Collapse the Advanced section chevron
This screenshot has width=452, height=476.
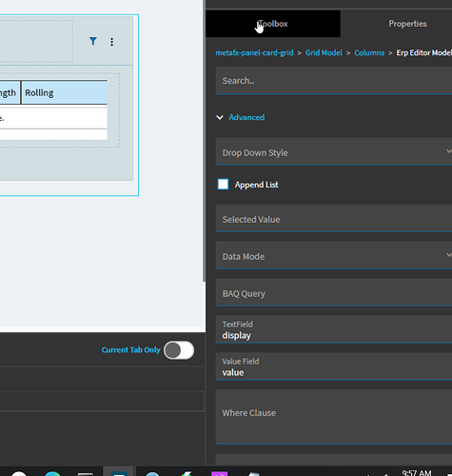click(220, 117)
